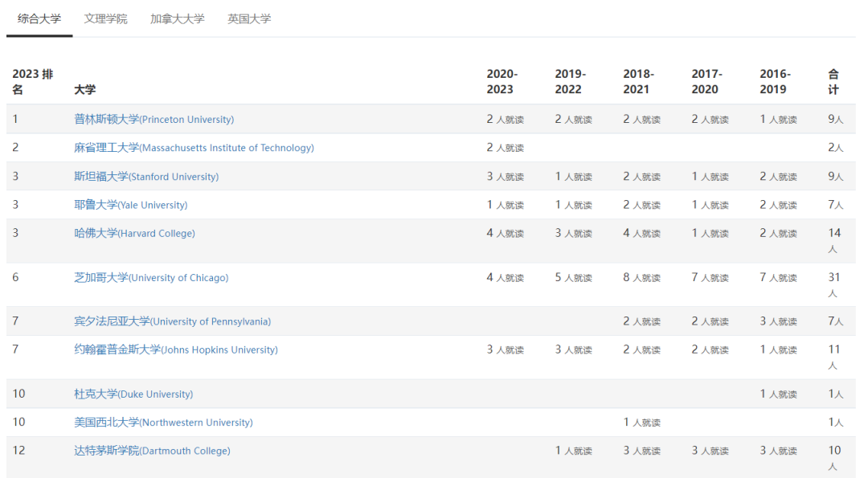
Task: Open the Yale University link
Action: (x=131, y=205)
